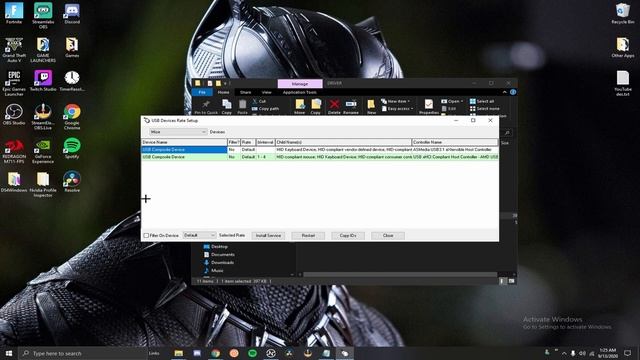Screen dimensions: 640x360
Task: Click Copy path in the Explorer ribbon
Action: [265, 109]
